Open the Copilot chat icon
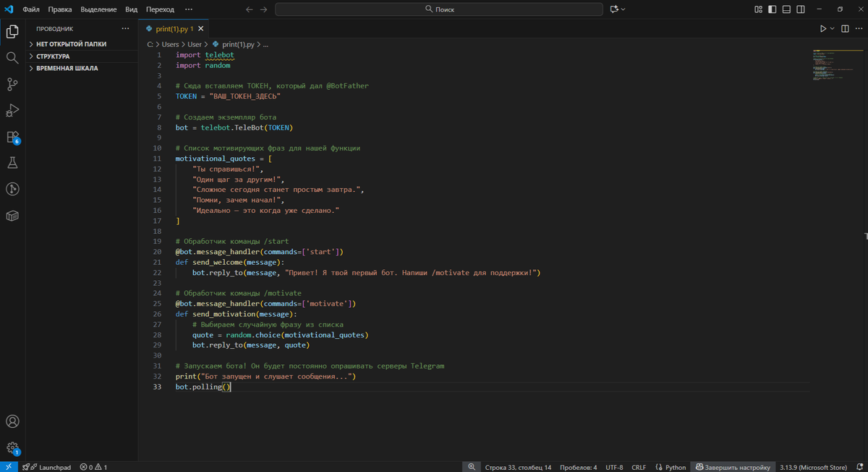 tap(614, 9)
